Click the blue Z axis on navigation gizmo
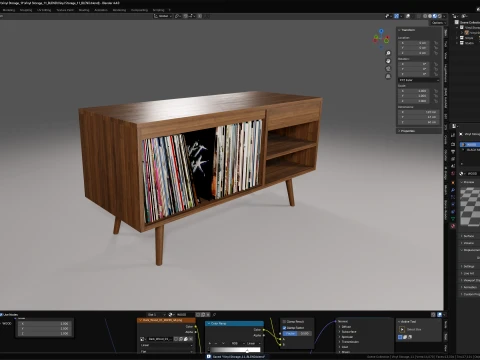Image resolution: width=480 pixels, height=360 pixels. [x=381, y=31]
